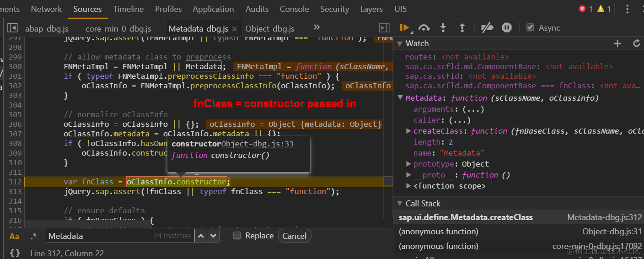Add a new watch expression
This screenshot has width=644, height=259.
click(x=617, y=43)
